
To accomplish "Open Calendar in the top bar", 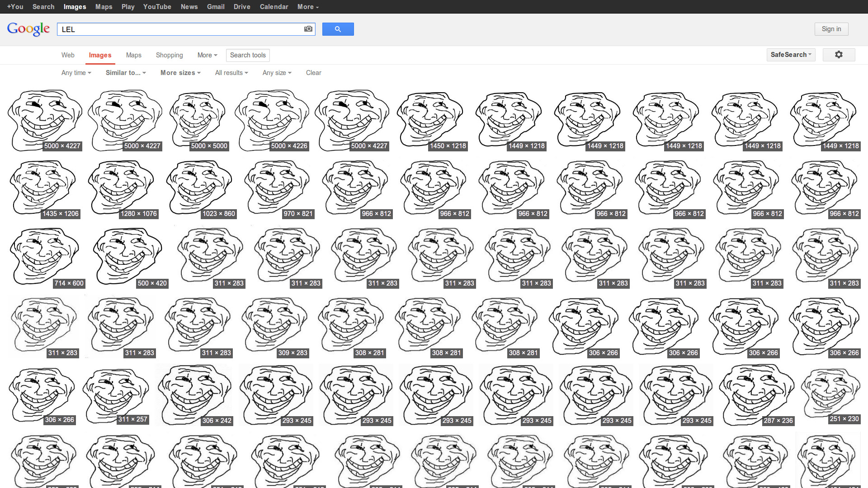I will pos(274,7).
